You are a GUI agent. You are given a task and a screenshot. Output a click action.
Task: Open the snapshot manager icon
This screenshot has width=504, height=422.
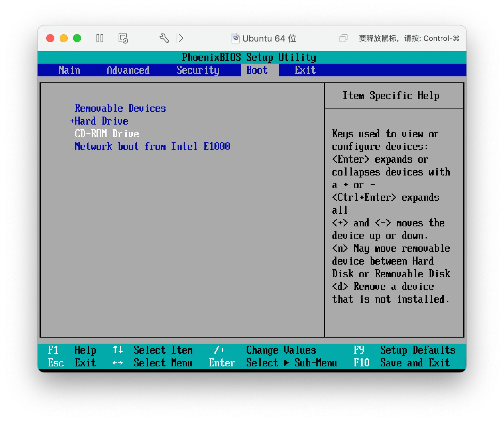[x=123, y=38]
